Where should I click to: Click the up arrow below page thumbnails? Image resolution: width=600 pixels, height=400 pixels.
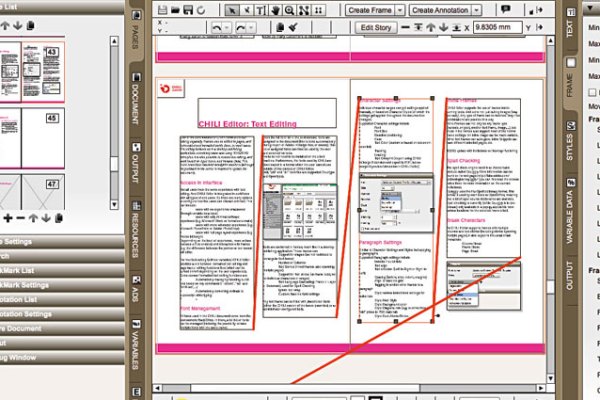(33, 218)
